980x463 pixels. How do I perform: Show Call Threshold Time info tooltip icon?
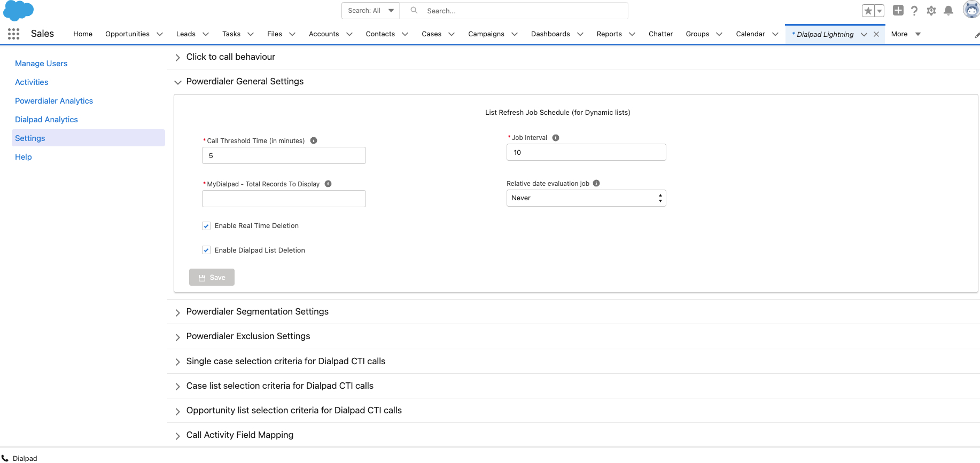pos(314,140)
